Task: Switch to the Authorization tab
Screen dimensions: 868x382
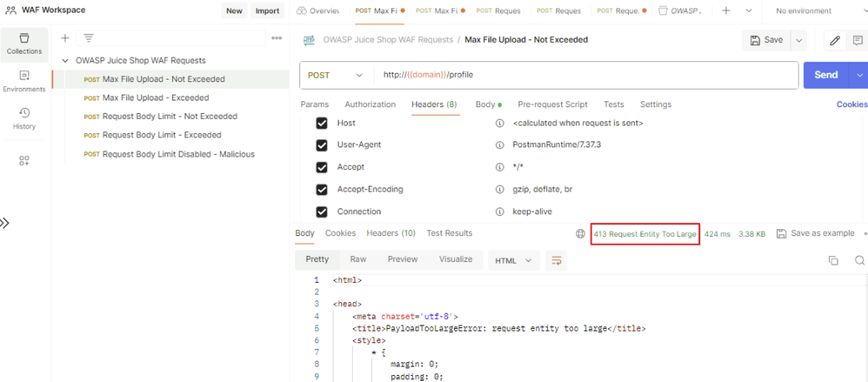Action: [x=371, y=104]
